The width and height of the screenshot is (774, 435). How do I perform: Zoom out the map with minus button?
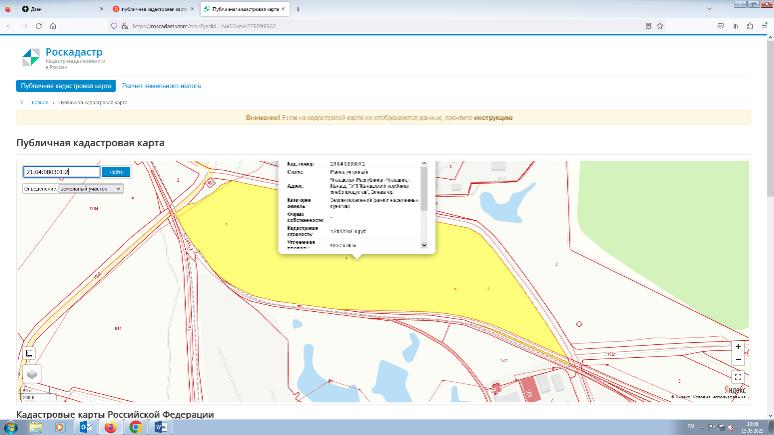[x=737, y=358]
